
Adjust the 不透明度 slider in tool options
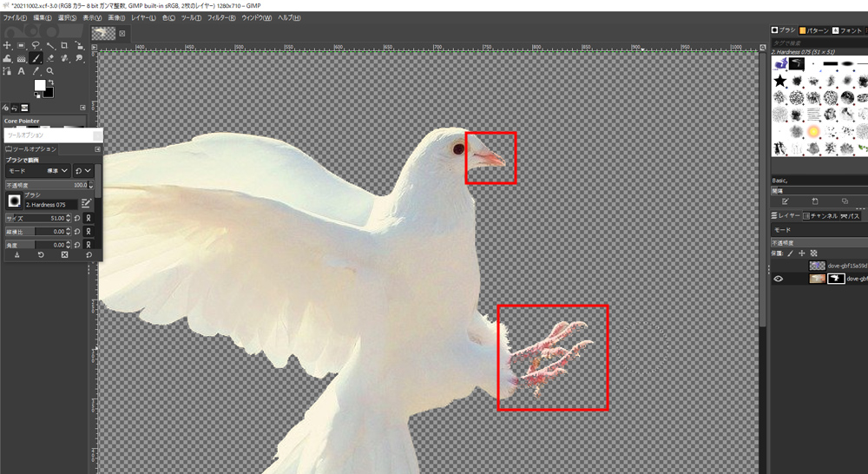point(49,185)
